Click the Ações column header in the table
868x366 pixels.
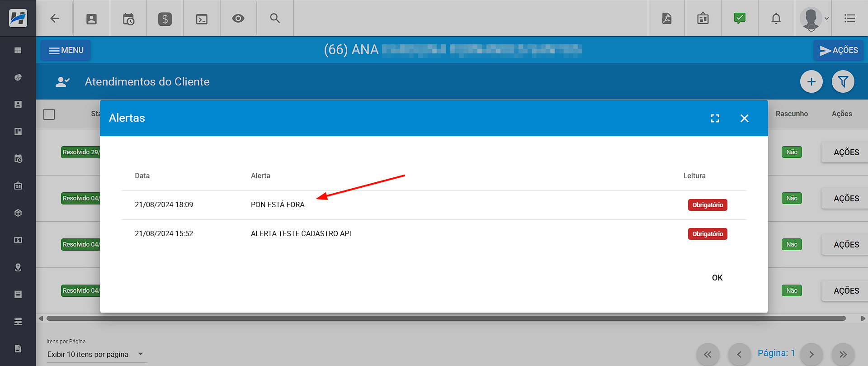click(842, 114)
